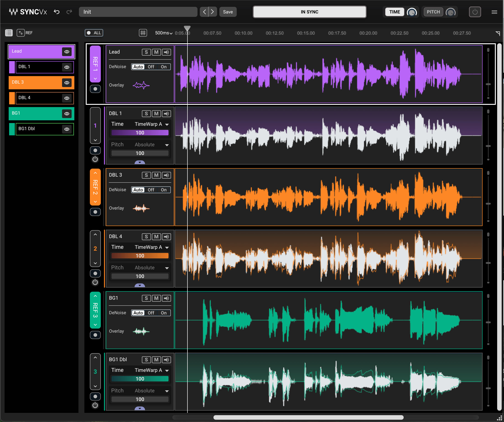Click the plugin power button
The width and height of the screenshot is (504, 422).
(x=475, y=12)
